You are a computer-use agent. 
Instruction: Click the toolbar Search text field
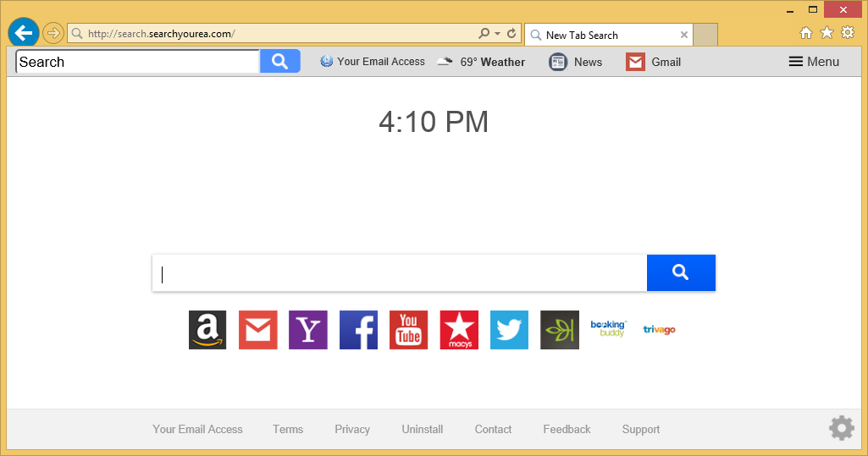[x=138, y=62]
